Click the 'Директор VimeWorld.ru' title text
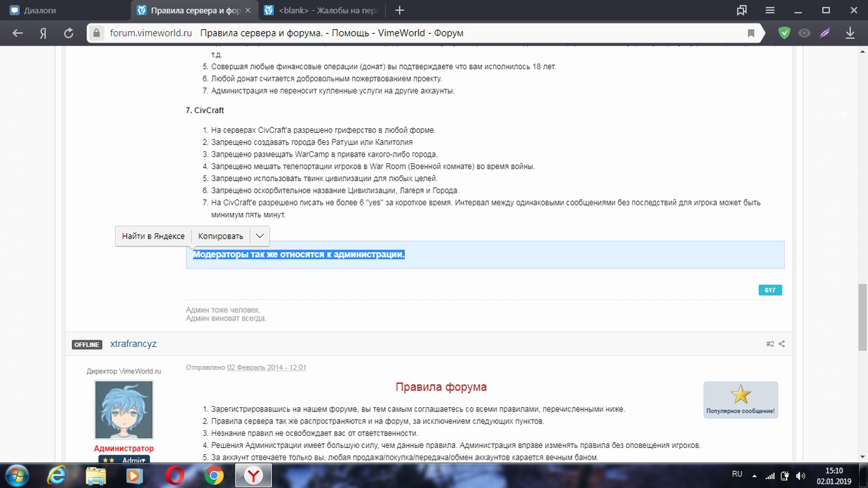Screen dimensions: 868x488 (123, 371)
